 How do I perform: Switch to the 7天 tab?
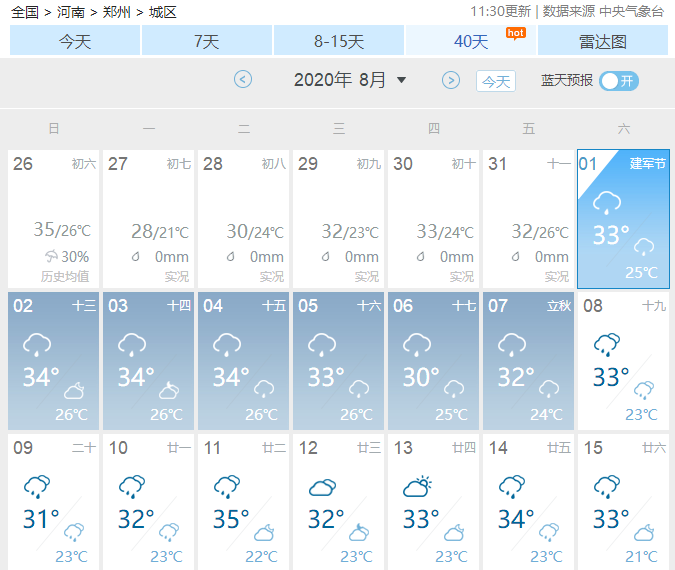click(207, 40)
